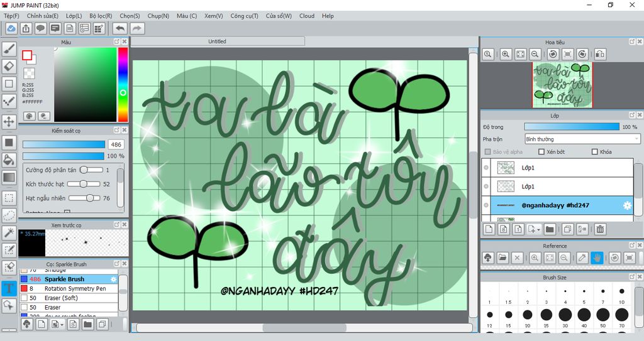Open the add-layer dropdown arrow
This screenshot has width=644, height=341.
tap(538, 230)
